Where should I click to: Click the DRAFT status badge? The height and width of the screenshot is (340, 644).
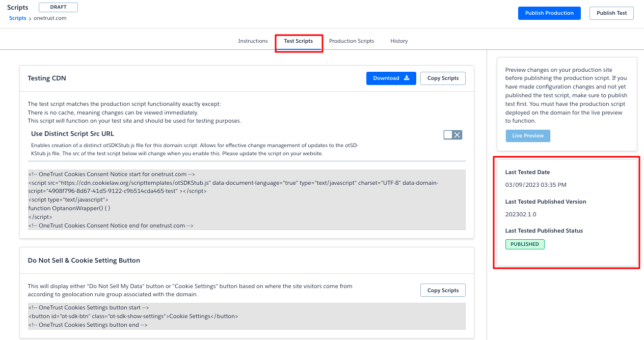tap(58, 8)
